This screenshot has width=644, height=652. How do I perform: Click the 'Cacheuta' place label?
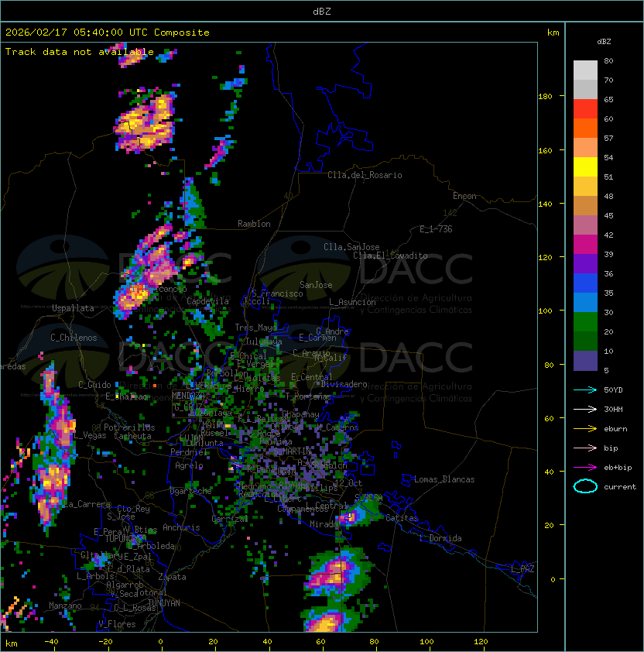pyautogui.click(x=132, y=436)
